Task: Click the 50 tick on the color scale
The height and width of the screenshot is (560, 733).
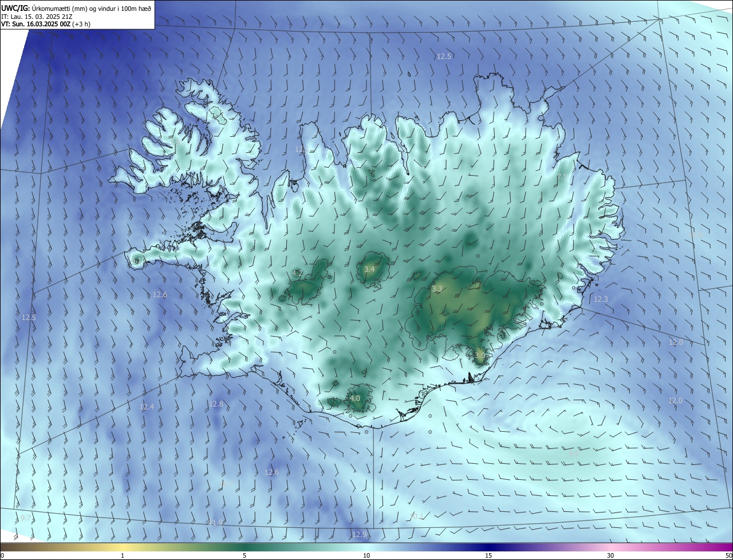Action: pyautogui.click(x=728, y=555)
